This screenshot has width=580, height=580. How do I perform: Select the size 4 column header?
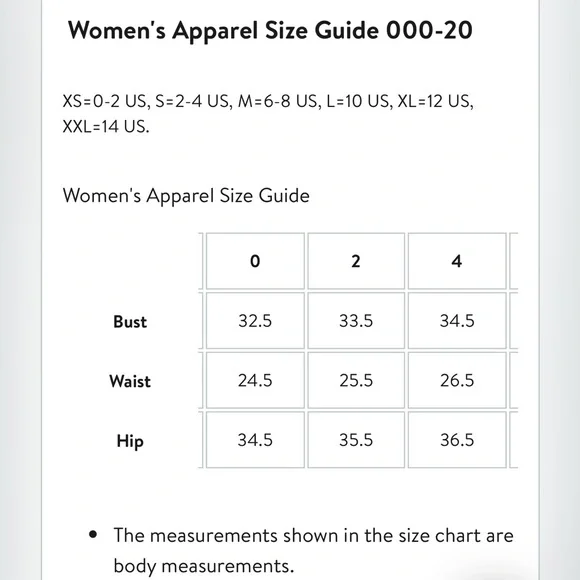[457, 261]
